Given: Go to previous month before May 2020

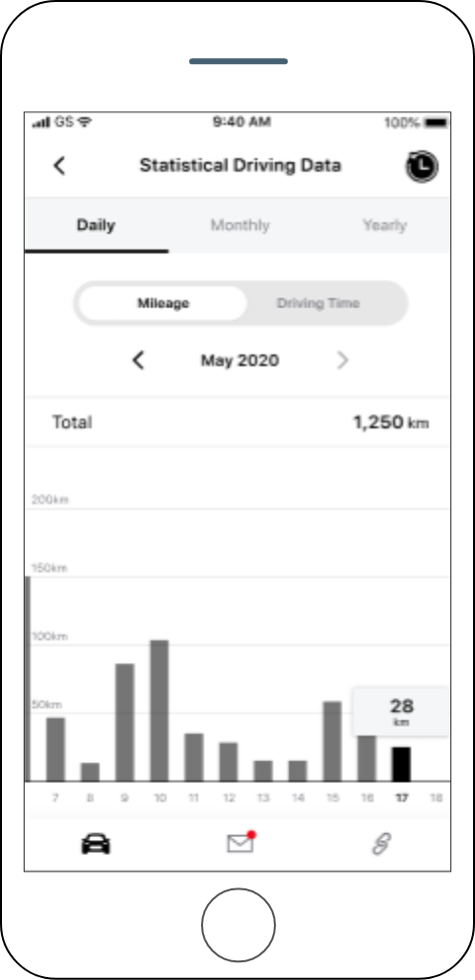Looking at the screenshot, I should (x=139, y=360).
